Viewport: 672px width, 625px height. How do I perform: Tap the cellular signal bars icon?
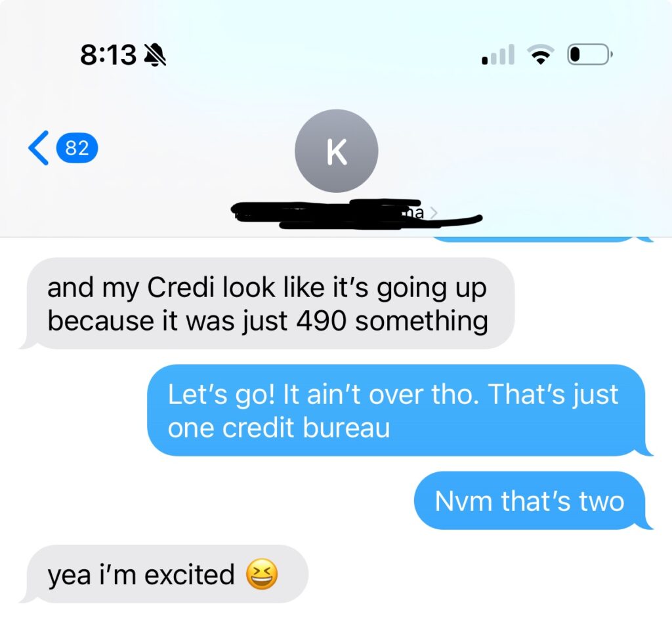coord(498,55)
